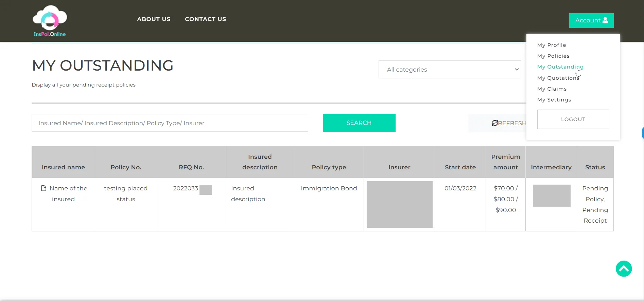The image size is (644, 301).
Task: Click the Logout button
Action: (x=573, y=119)
